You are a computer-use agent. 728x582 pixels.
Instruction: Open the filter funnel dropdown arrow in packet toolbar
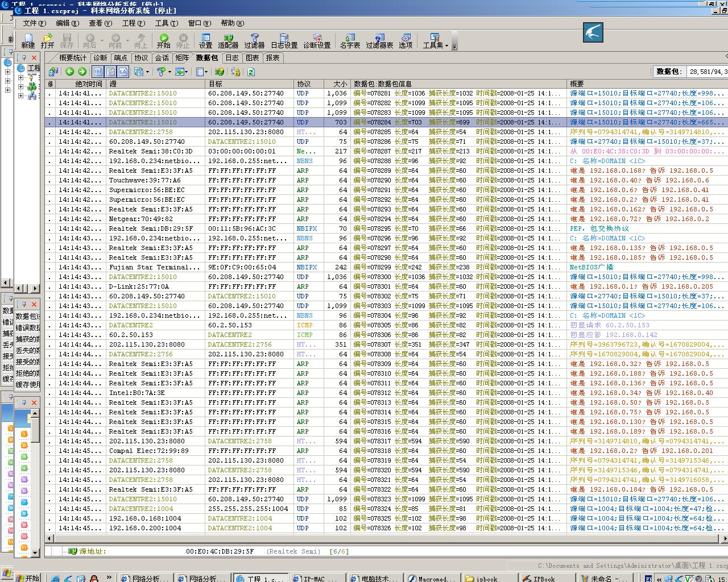(169, 72)
